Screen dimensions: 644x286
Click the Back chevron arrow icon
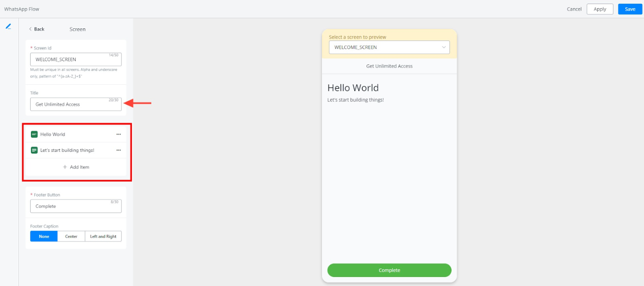coord(30,29)
